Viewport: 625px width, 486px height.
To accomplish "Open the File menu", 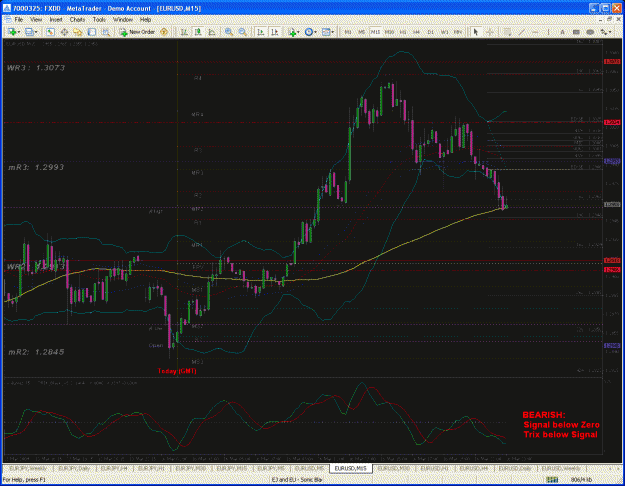I will 19,19.
